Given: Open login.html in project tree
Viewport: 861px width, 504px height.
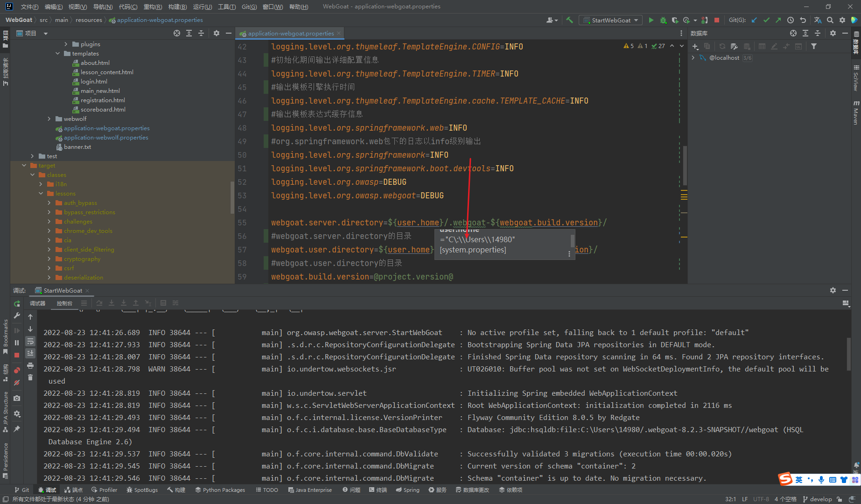Looking at the screenshot, I should (94, 82).
